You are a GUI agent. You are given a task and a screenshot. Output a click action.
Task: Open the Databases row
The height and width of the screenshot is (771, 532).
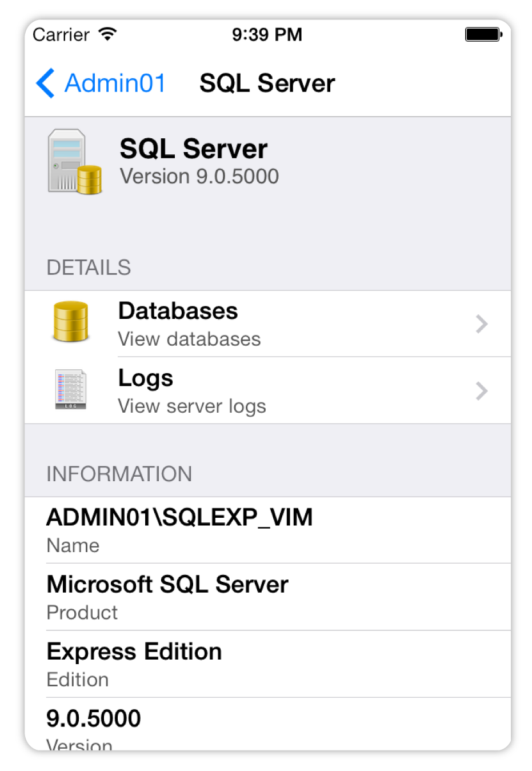click(267, 324)
